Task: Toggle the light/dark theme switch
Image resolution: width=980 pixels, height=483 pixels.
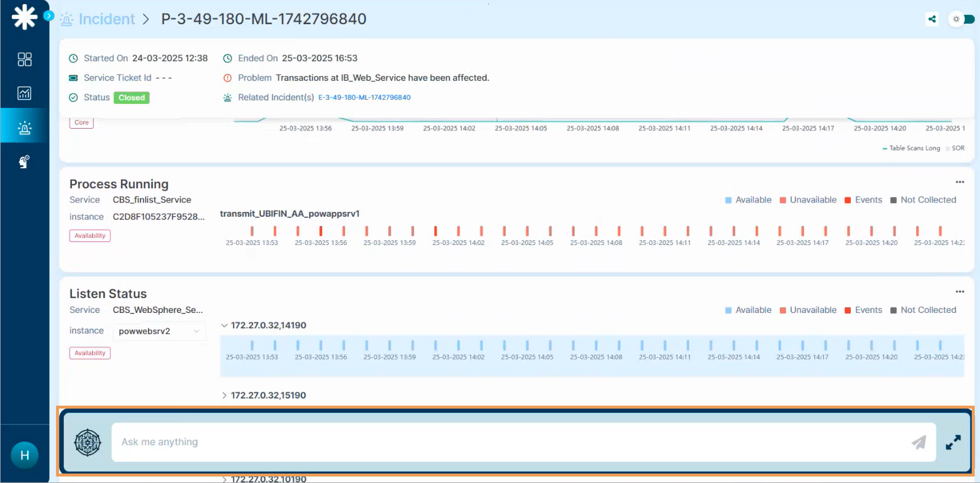Action: tap(962, 19)
